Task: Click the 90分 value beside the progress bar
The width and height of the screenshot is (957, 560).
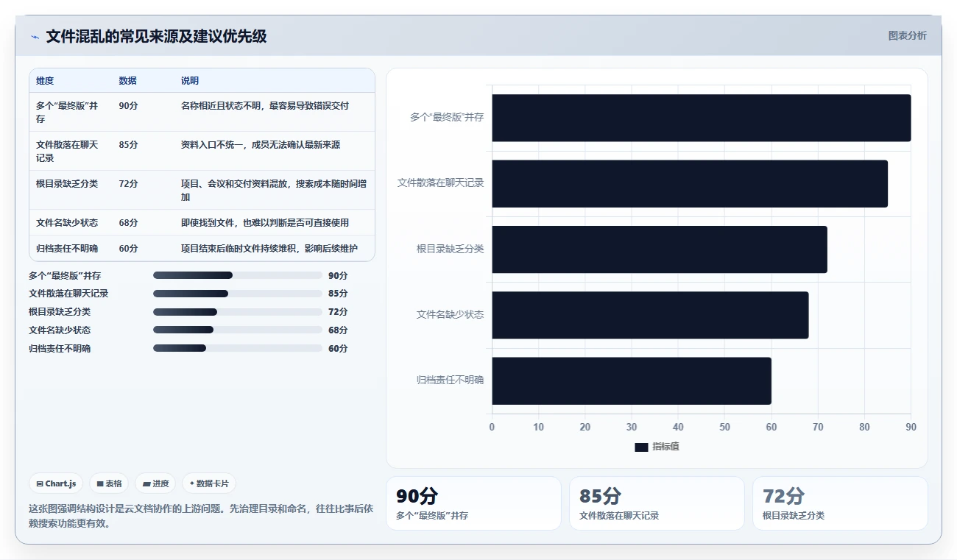Action: (x=338, y=276)
